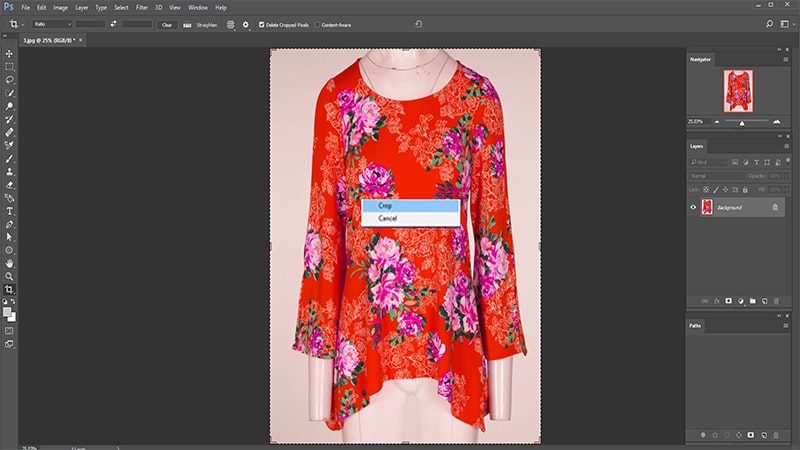Click the Straighten label button
The image size is (800, 450).
207,24
